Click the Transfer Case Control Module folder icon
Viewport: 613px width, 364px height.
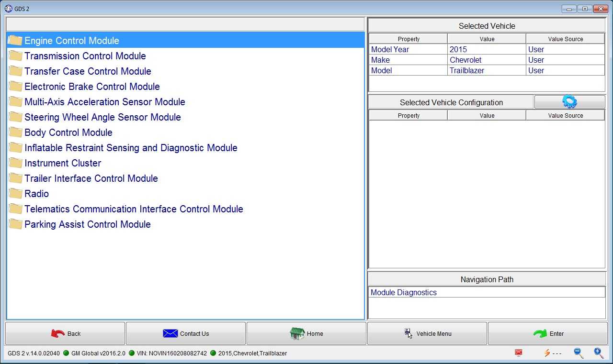pyautogui.click(x=15, y=71)
